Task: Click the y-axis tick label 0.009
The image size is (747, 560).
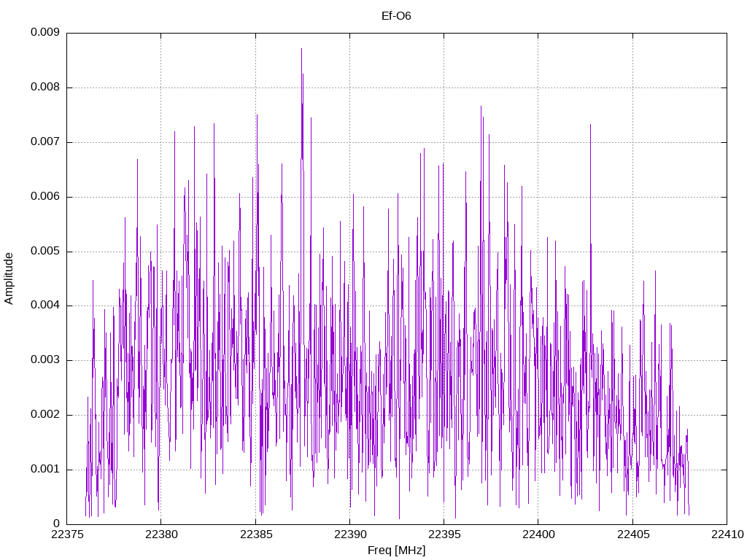Action: pos(45,32)
